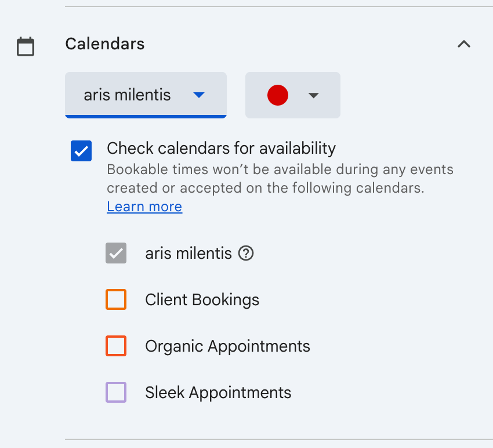
Task: Click the red color circle swatch
Action: pos(278,95)
